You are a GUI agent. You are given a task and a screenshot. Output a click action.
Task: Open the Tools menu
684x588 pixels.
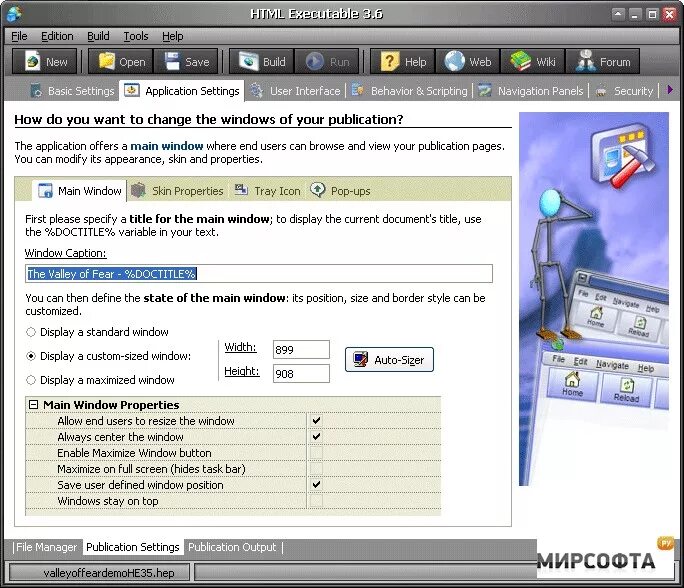click(136, 36)
